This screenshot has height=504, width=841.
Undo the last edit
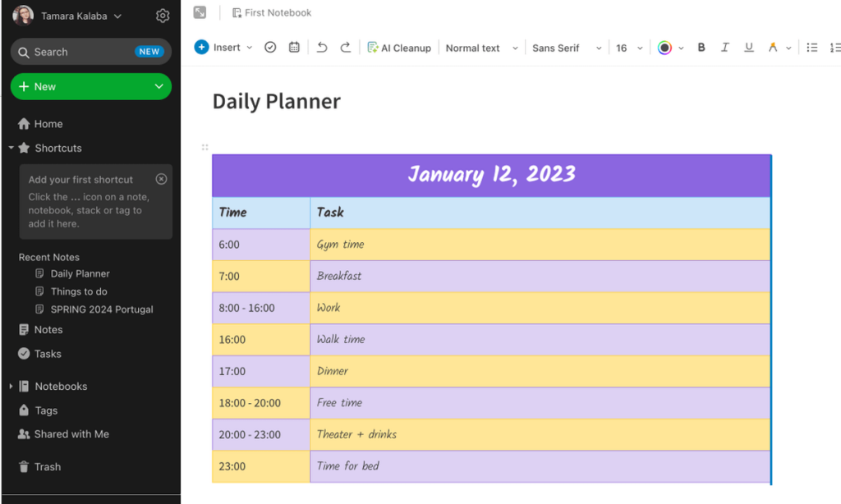click(322, 48)
